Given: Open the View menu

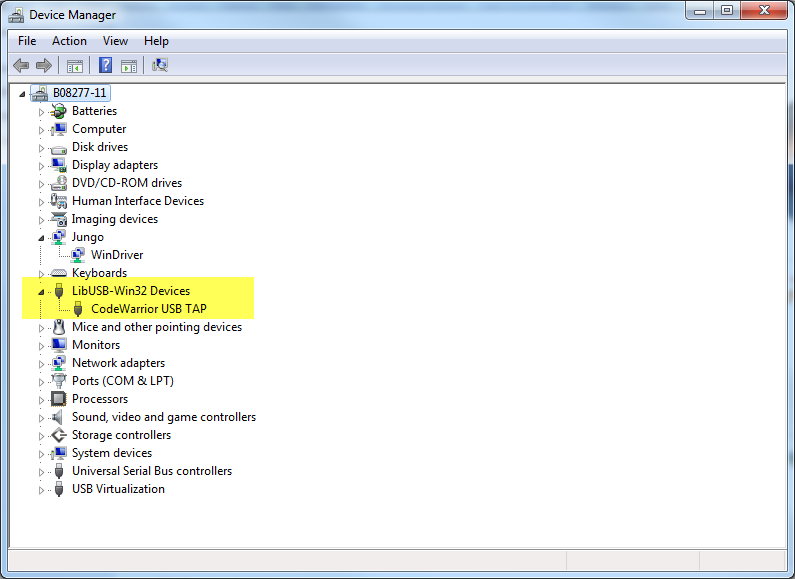Looking at the screenshot, I should click(x=115, y=41).
